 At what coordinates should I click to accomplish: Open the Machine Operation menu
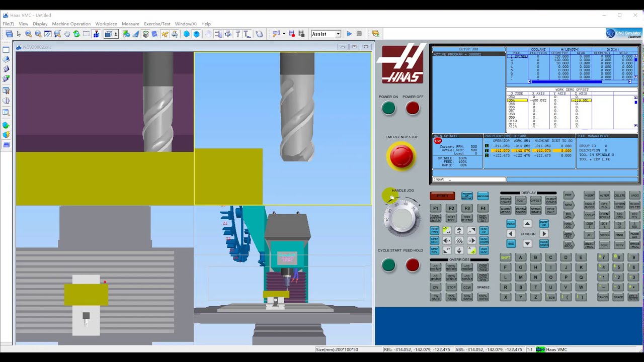[x=71, y=24]
